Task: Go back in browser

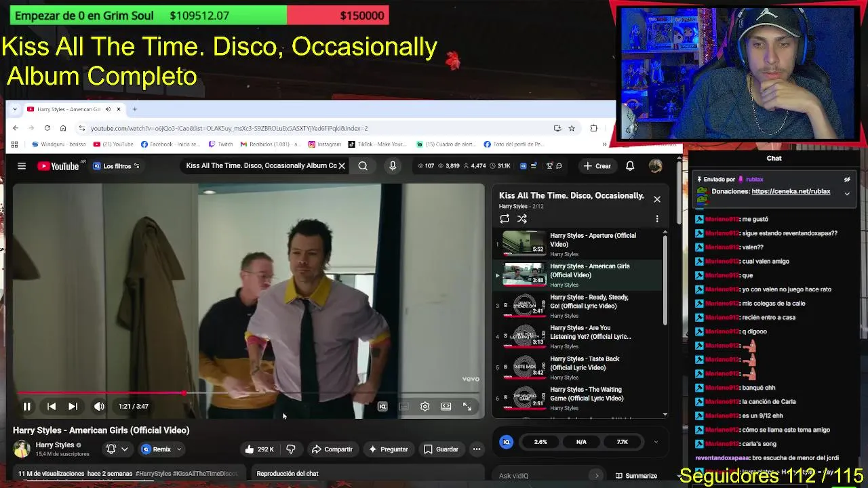Action: pyautogui.click(x=15, y=128)
